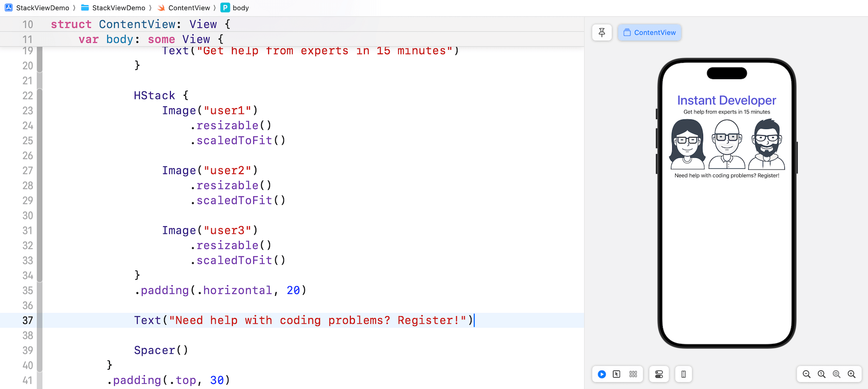Click the bearded user image in preview
This screenshot has height=389, width=868.
click(x=767, y=144)
